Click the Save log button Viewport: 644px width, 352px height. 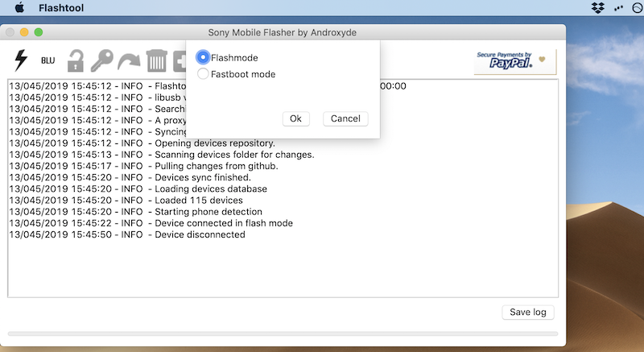(527, 313)
